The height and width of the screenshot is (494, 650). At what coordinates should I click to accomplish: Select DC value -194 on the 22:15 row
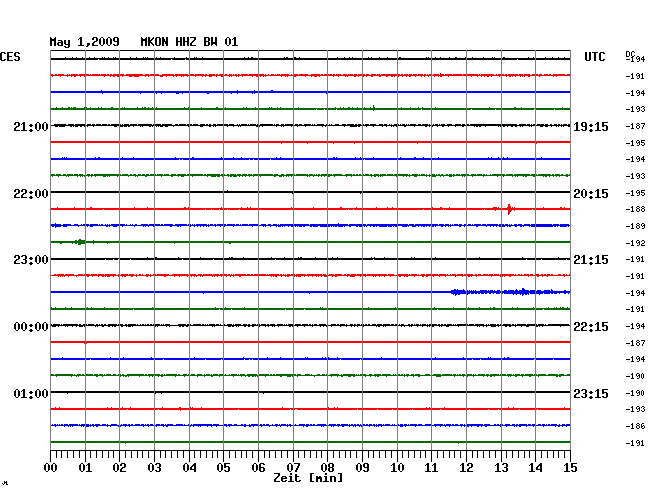click(x=635, y=326)
